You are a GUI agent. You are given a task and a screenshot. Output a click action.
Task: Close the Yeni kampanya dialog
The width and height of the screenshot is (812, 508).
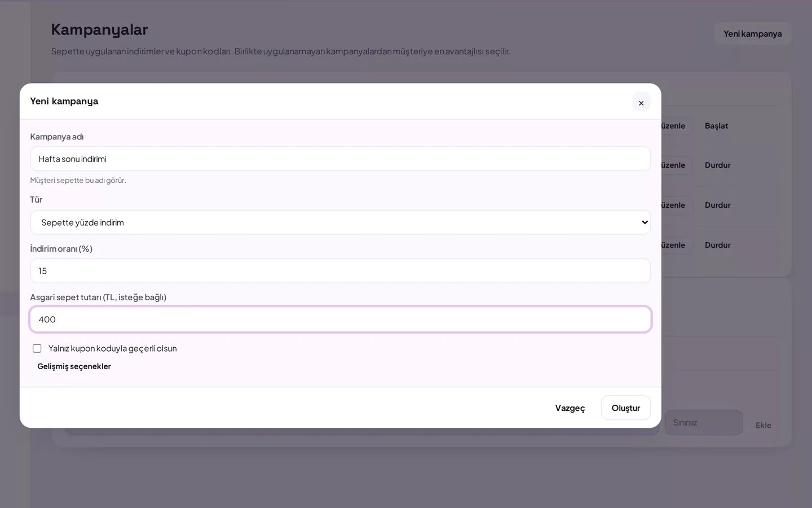641,102
